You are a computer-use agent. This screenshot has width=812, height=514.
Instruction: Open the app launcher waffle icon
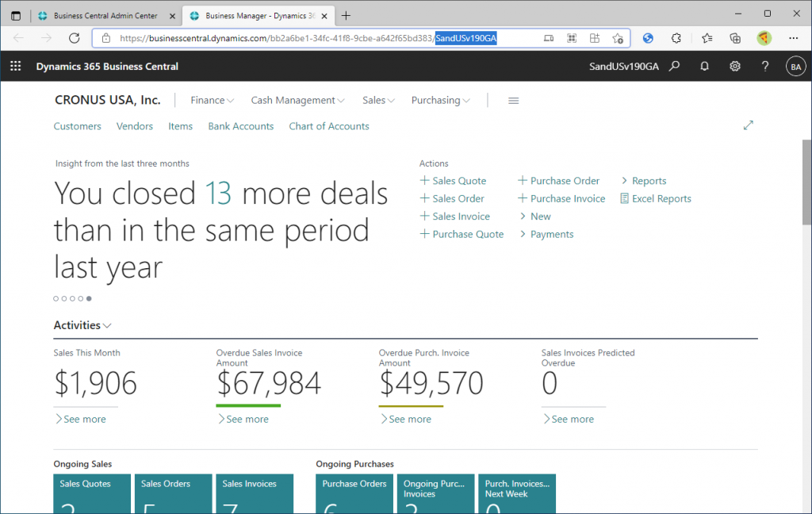click(x=16, y=67)
